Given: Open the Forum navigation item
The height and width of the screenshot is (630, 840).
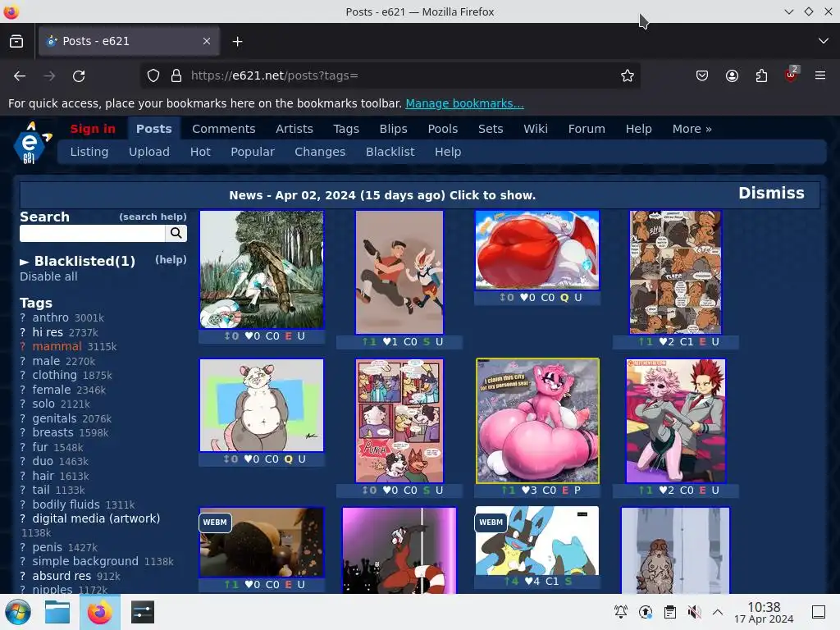Looking at the screenshot, I should click(x=587, y=129).
